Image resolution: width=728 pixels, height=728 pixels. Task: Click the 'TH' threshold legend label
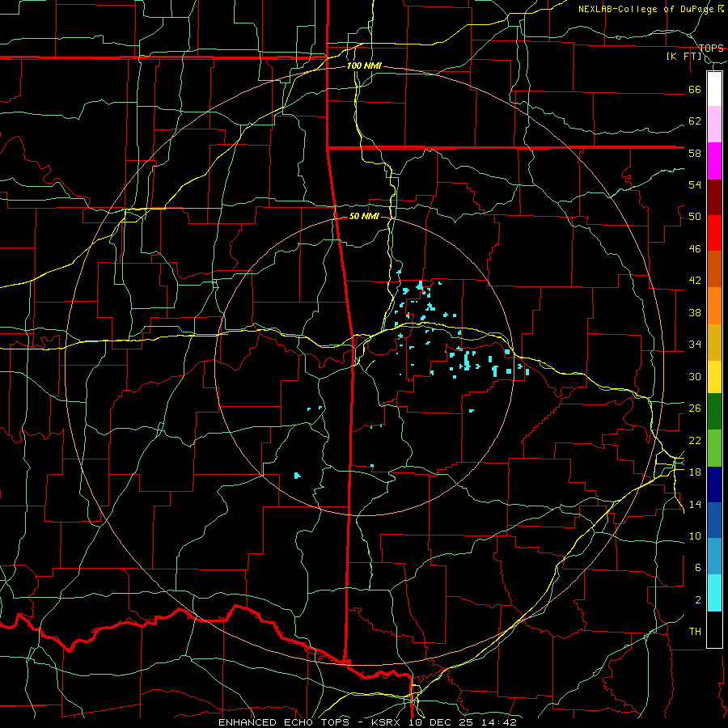[x=695, y=632]
